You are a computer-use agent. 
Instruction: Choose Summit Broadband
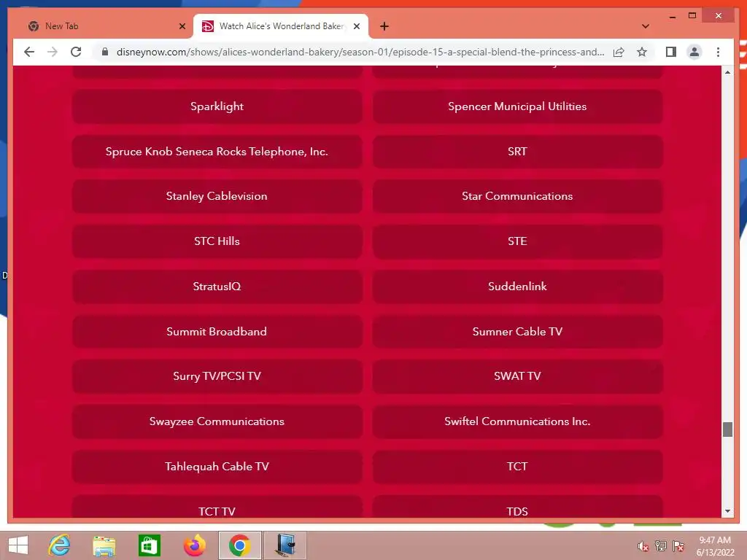point(217,332)
